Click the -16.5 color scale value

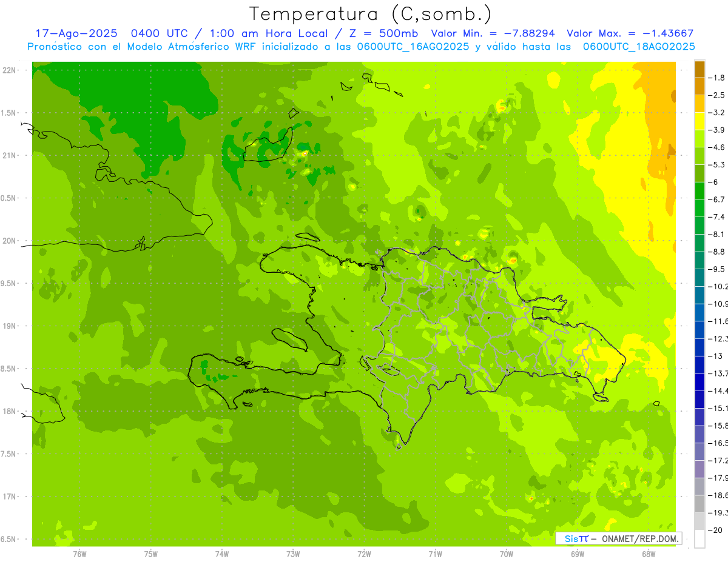719,443
